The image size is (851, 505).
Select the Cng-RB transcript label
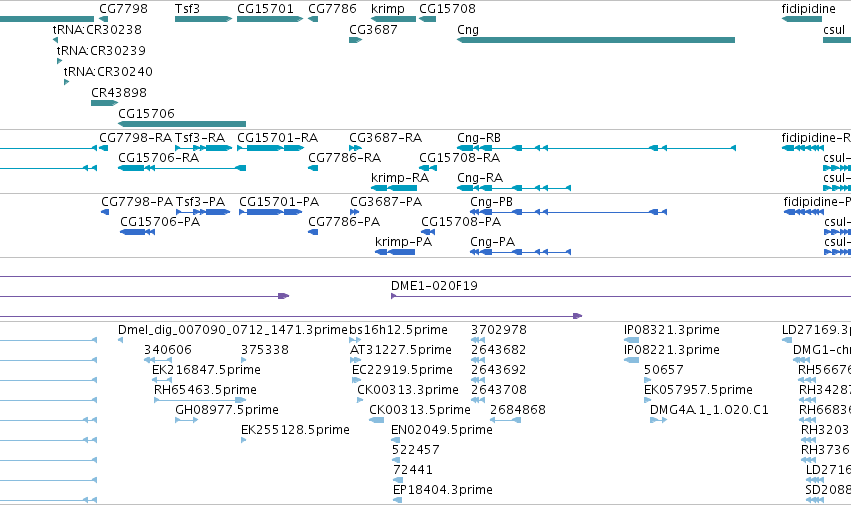(479, 138)
